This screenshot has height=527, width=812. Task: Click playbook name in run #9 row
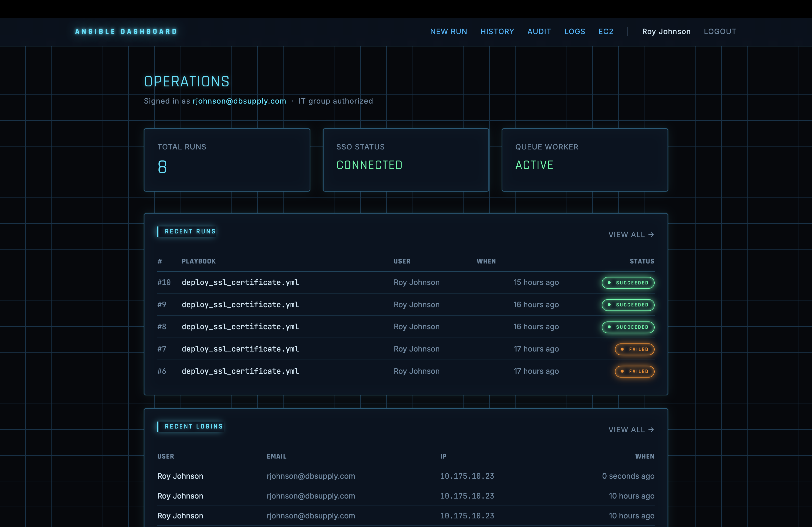point(240,304)
